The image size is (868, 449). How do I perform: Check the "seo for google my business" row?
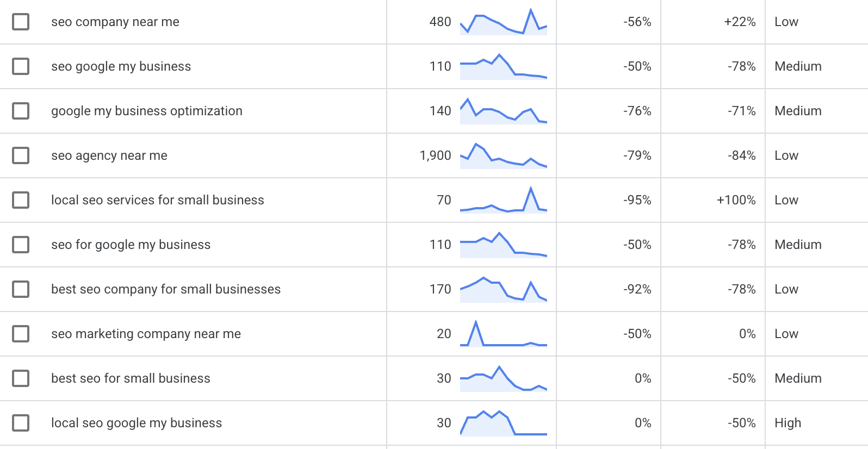20,245
